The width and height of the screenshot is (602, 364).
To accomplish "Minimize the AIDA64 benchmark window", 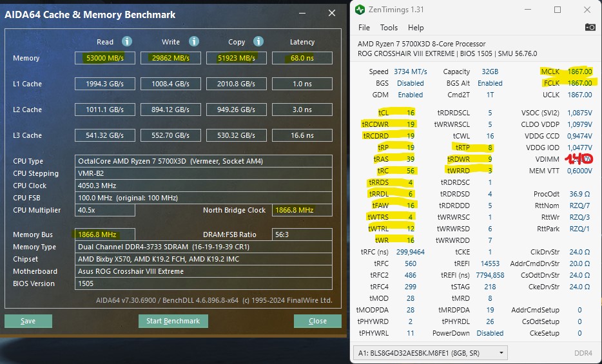I will click(302, 14).
